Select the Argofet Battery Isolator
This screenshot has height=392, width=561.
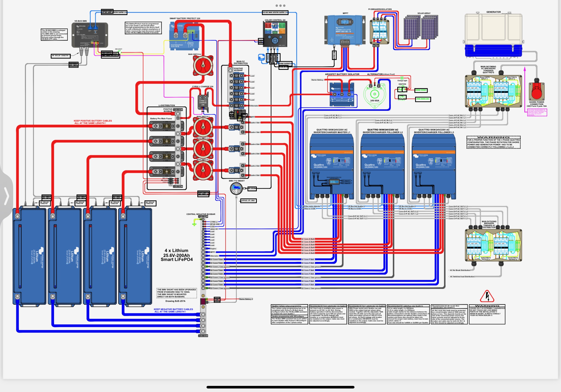click(342, 94)
